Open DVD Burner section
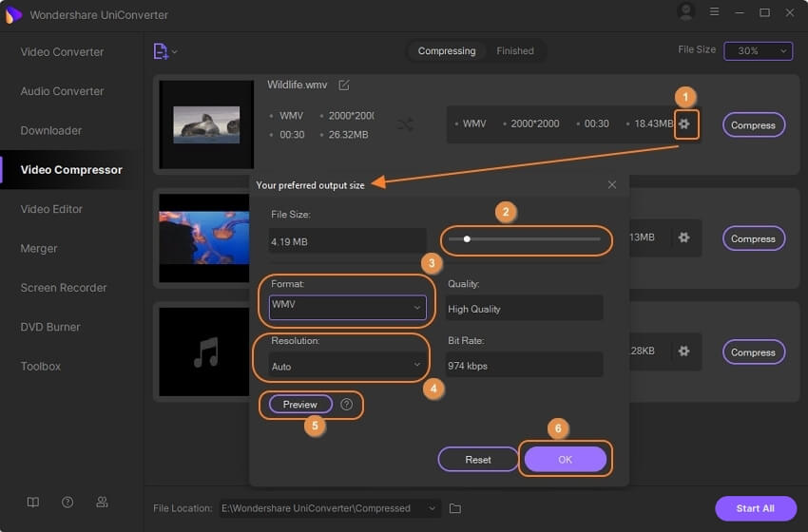Image resolution: width=808 pixels, height=532 pixels. pos(50,327)
